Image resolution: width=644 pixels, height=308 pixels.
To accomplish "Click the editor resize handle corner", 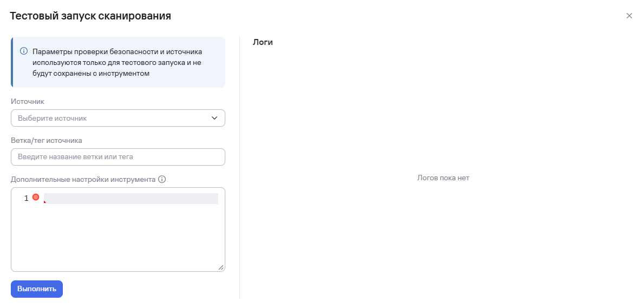I will tap(221, 267).
